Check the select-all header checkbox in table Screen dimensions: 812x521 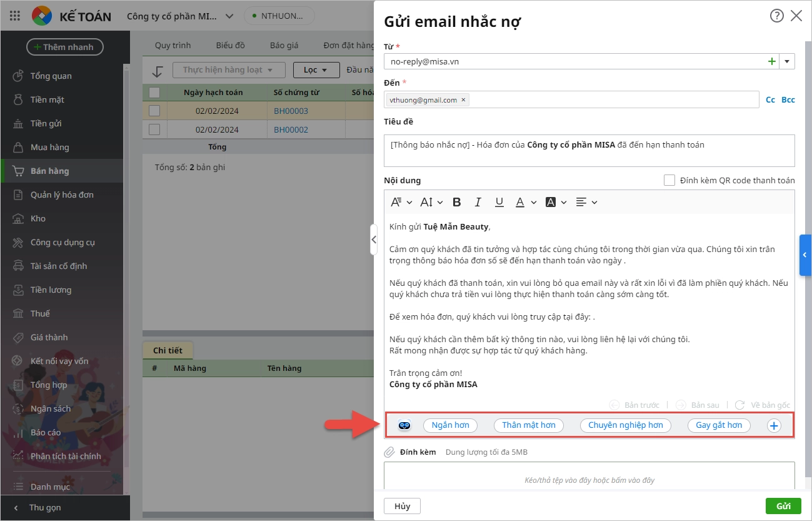click(x=154, y=93)
